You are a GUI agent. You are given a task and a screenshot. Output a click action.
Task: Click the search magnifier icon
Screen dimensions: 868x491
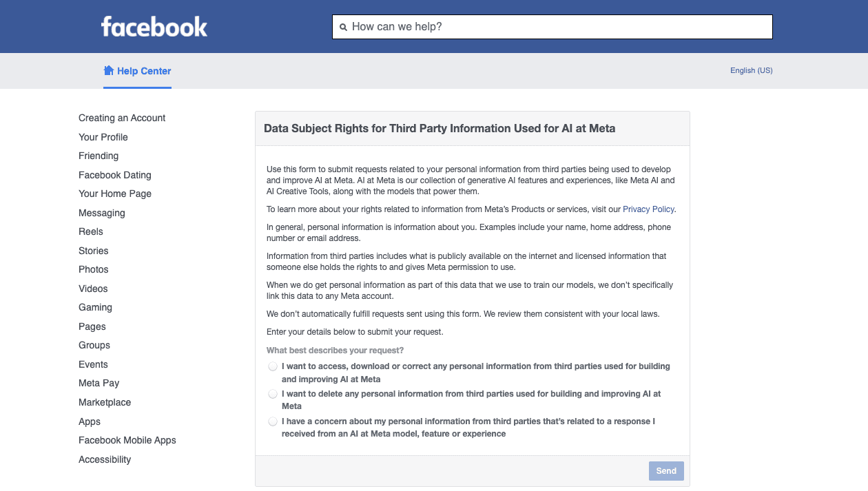pyautogui.click(x=343, y=28)
